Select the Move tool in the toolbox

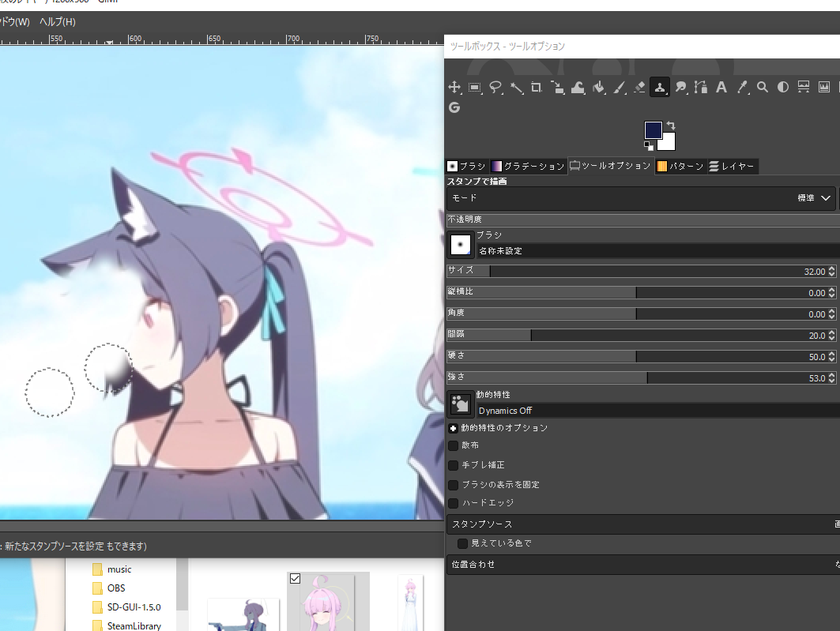[x=454, y=87]
